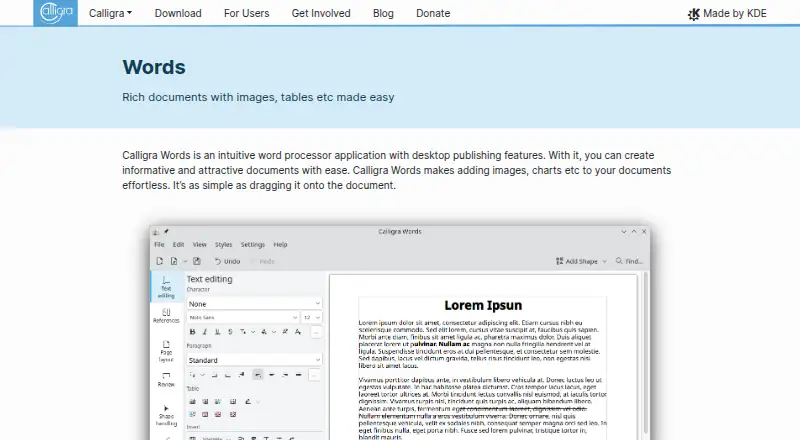Image resolution: width=800 pixels, height=440 pixels.
Task: Toggle Italic formatting in the Character section
Action: click(205, 332)
